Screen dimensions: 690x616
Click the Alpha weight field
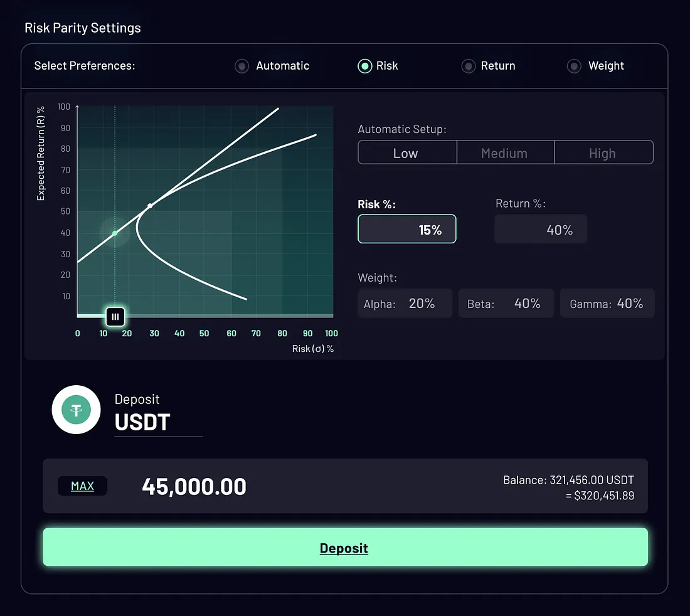405,304
